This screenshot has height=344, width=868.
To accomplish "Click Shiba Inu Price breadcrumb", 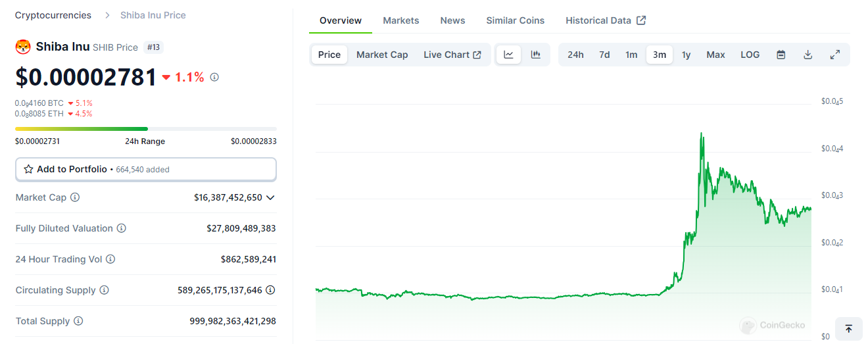I will [153, 14].
